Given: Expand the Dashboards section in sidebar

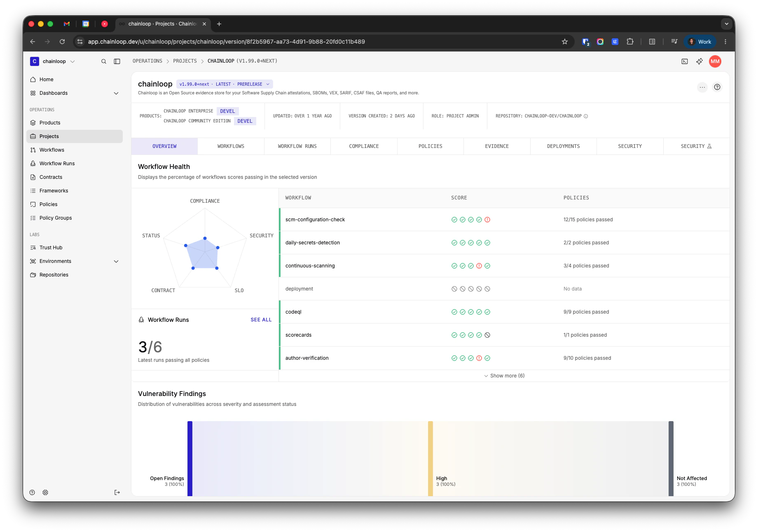Looking at the screenshot, I should [x=116, y=93].
